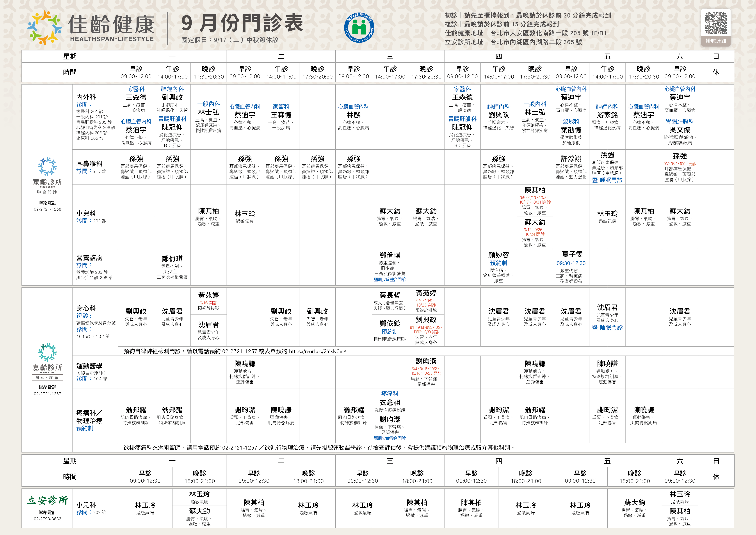
Task: Click 許淳翔 ENT Friday morning cell
Action: [571, 159]
